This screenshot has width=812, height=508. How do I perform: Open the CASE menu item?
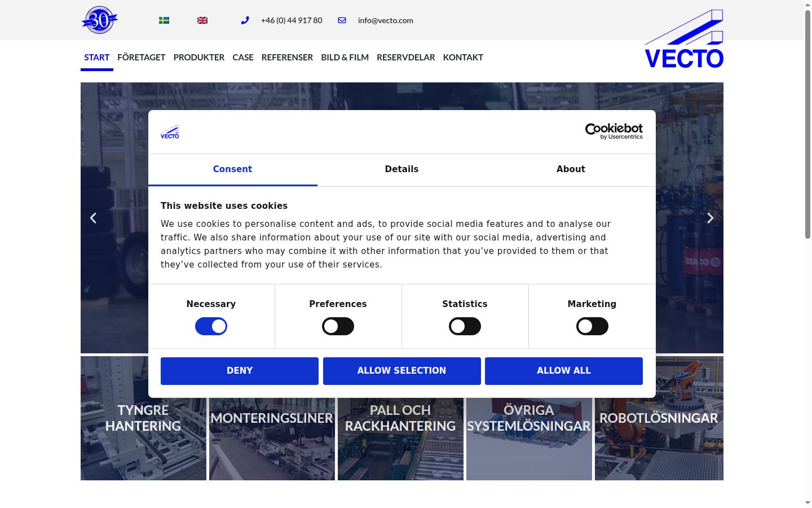click(x=243, y=58)
